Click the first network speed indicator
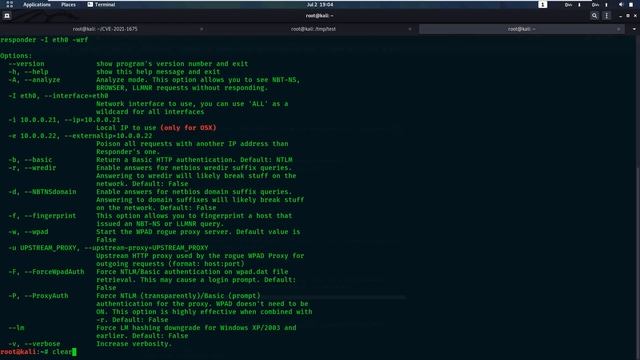Image resolution: width=640 pixels, height=360 pixels. [x=572, y=4]
